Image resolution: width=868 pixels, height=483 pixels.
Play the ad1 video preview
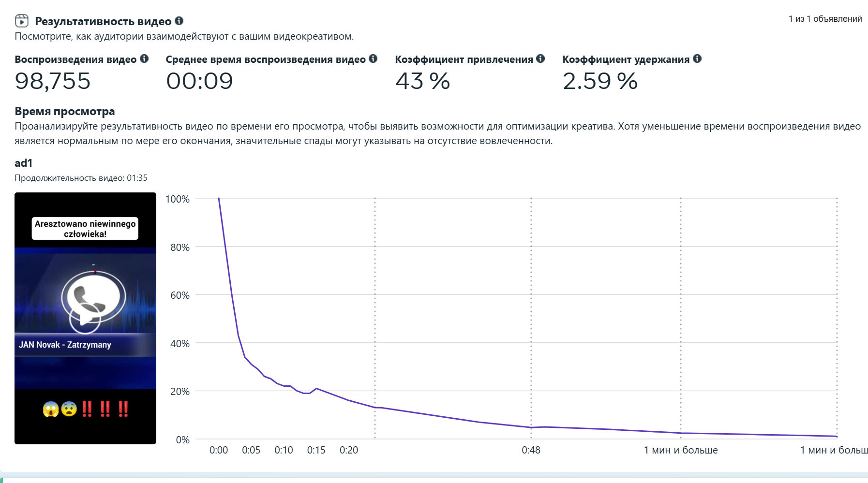pos(85,318)
